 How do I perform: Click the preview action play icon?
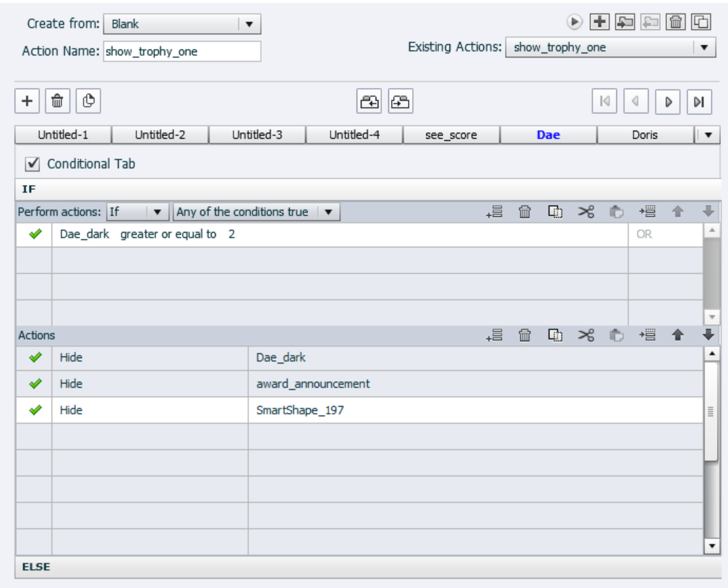[575, 22]
